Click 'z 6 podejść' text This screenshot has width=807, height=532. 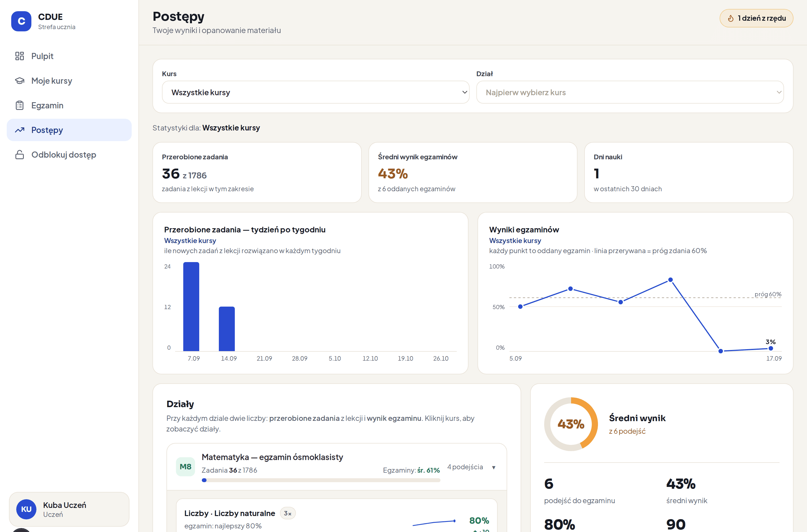coord(627,431)
